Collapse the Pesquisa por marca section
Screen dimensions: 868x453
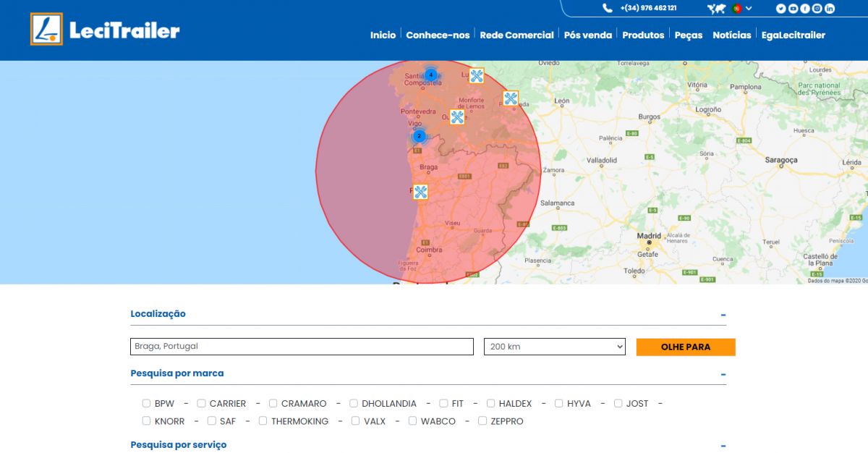pyautogui.click(x=723, y=374)
